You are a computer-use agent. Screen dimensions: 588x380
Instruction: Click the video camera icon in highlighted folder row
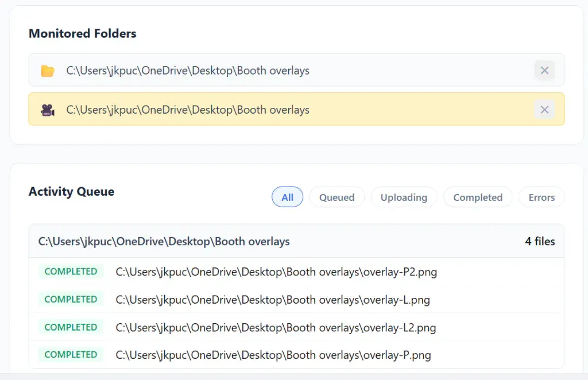[48, 110]
